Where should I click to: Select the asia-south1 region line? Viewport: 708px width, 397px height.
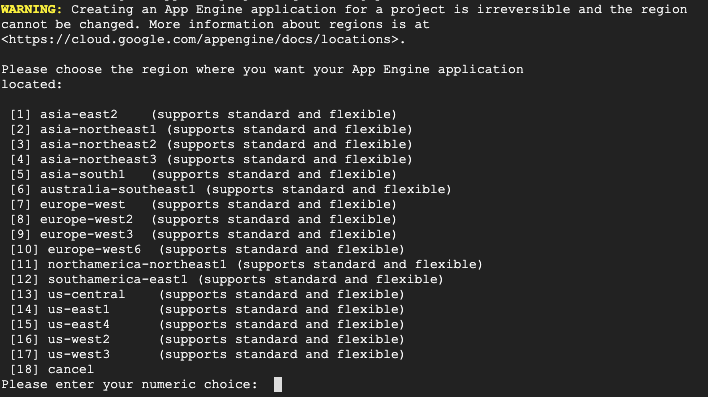point(203,174)
